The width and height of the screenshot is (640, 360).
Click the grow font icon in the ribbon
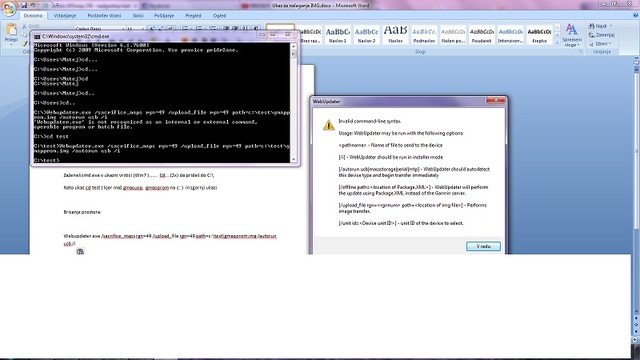coord(152,29)
